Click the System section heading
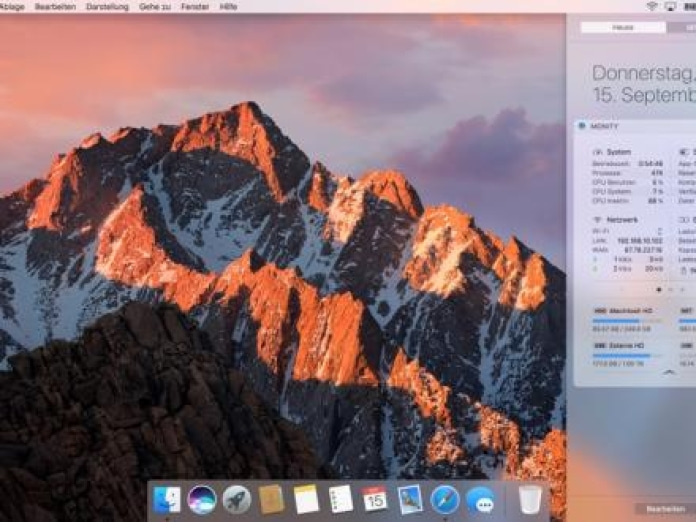 [x=619, y=152]
